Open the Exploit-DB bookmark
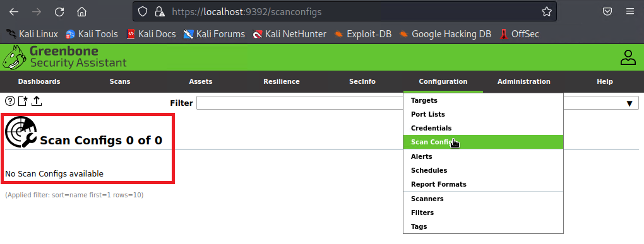 (x=362, y=34)
